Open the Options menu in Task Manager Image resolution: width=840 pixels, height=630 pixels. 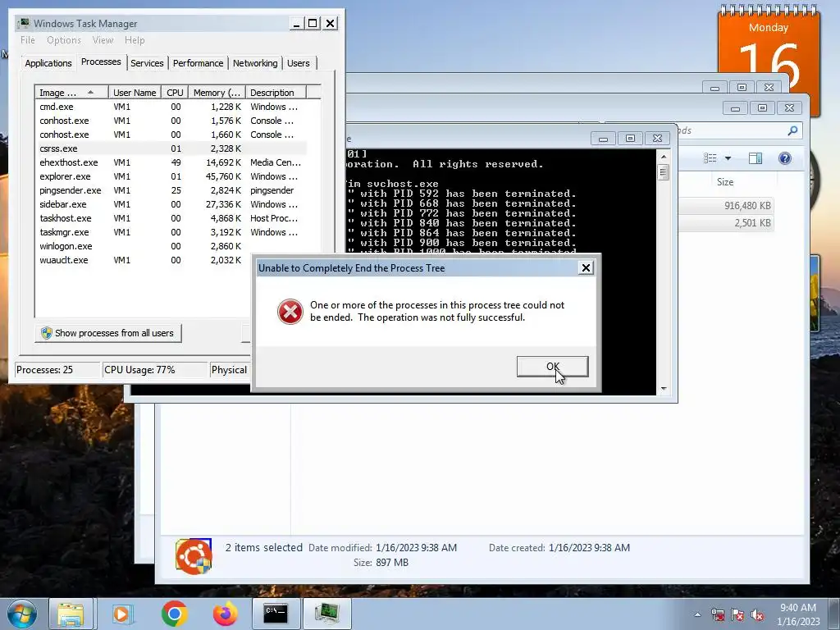coord(64,40)
